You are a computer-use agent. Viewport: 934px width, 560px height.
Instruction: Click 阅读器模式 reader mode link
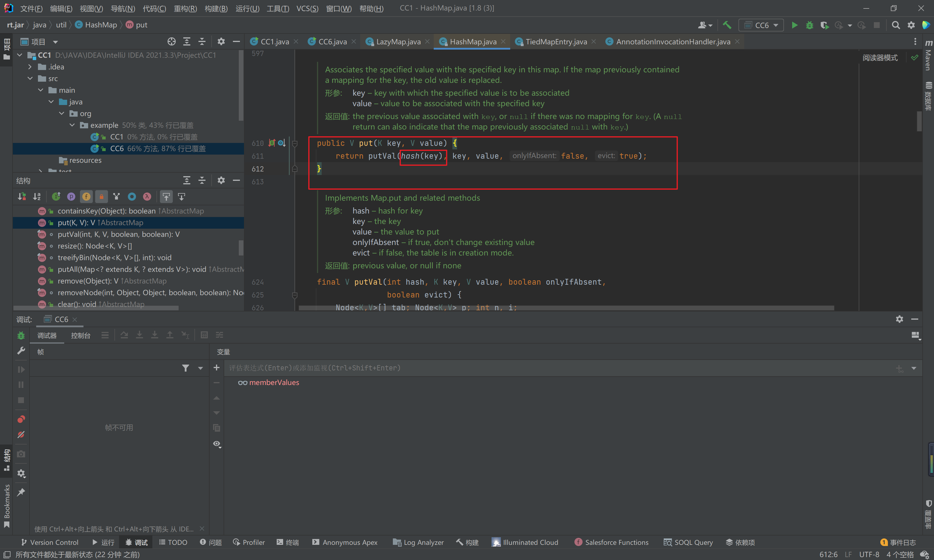[880, 58]
